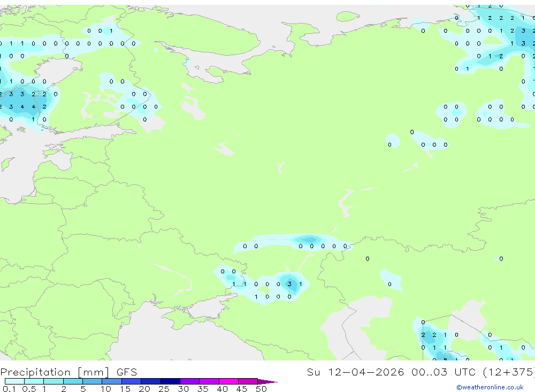Image resolution: width=535 pixels, height=392 pixels.
Task: Select the 1–2 mm legend swatch
Action: (x=53, y=381)
